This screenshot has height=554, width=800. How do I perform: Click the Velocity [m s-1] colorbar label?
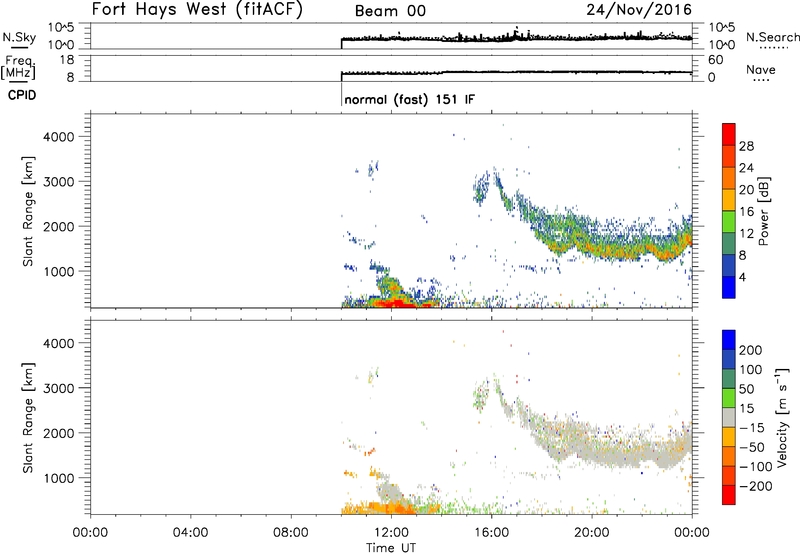point(782,417)
